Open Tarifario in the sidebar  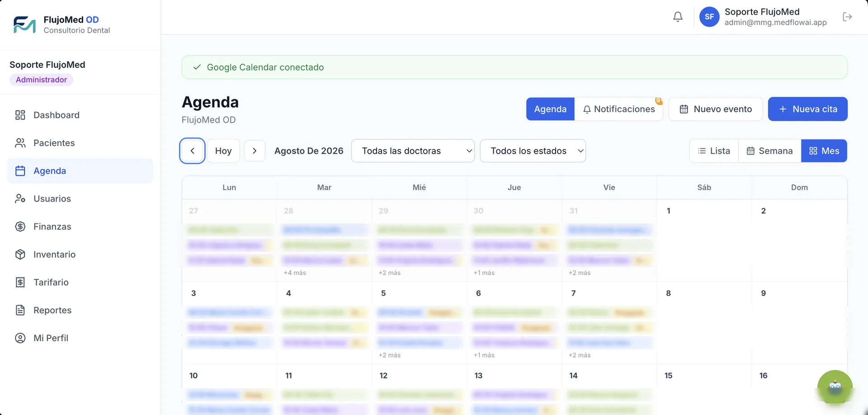tap(80, 282)
